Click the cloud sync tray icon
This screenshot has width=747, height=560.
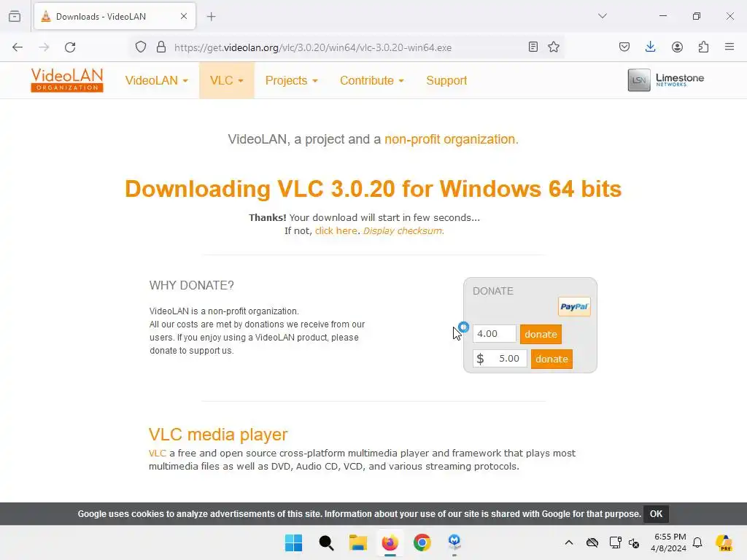[592, 542]
